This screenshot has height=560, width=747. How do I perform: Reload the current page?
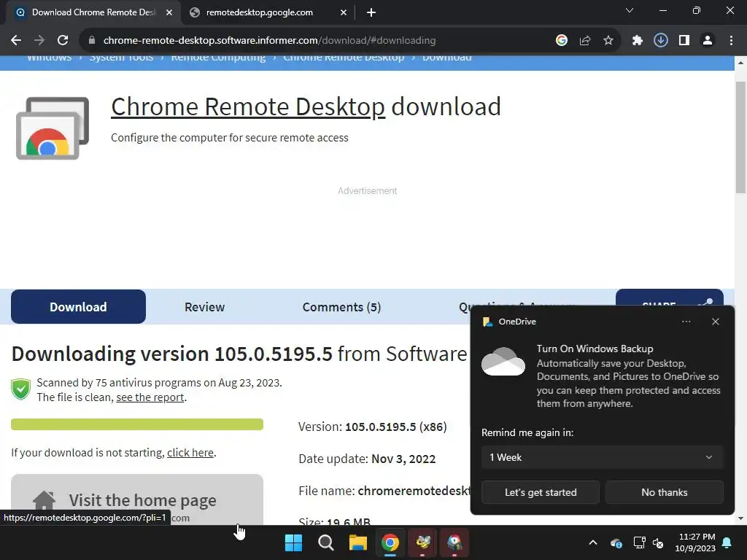point(63,41)
